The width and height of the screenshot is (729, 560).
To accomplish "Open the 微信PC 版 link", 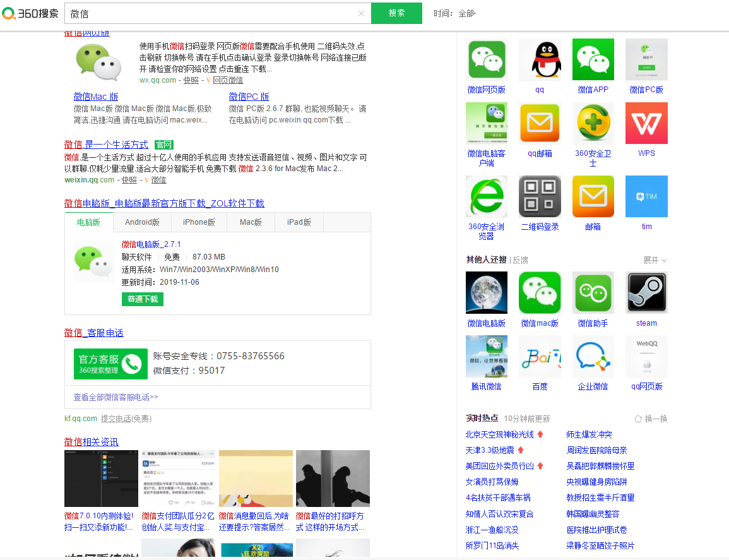I will (x=249, y=97).
